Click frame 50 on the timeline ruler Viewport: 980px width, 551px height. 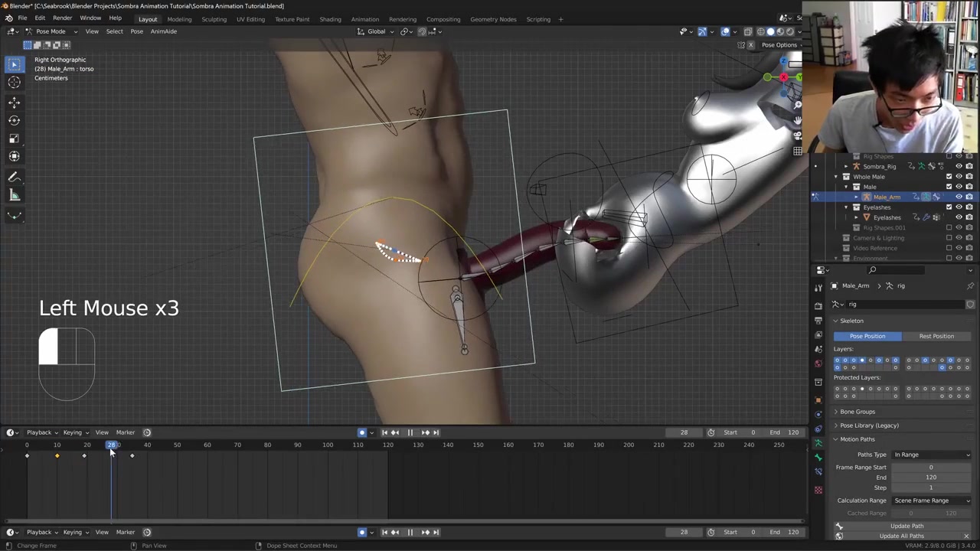point(177,445)
